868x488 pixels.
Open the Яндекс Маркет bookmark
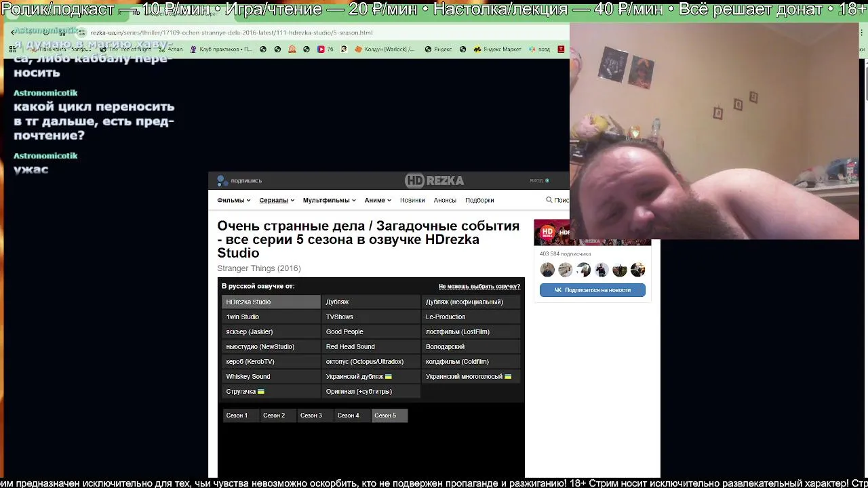point(497,49)
